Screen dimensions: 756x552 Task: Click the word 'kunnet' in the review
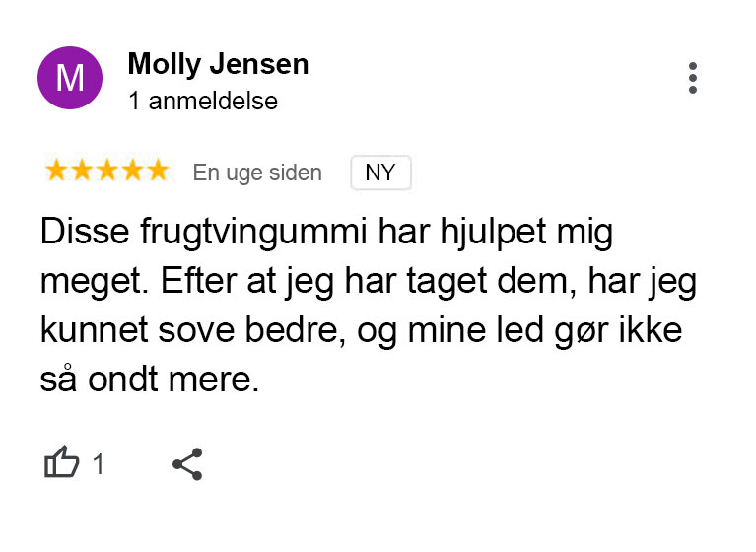94,330
